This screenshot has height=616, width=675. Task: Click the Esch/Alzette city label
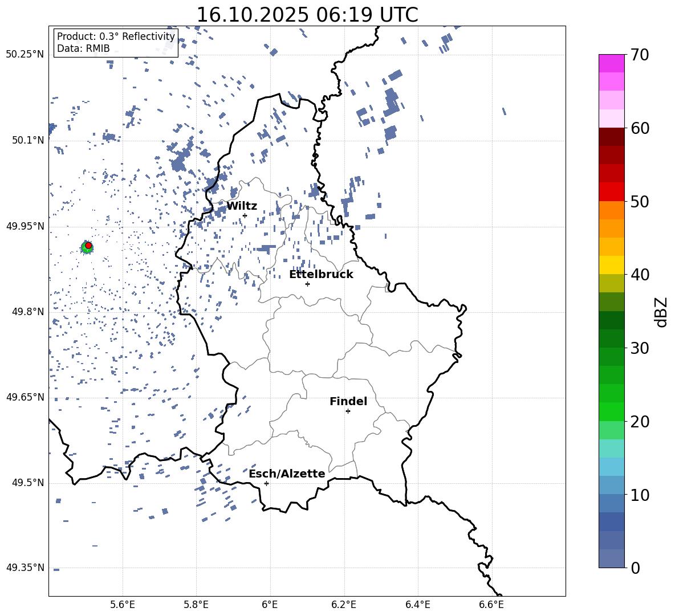point(287,474)
